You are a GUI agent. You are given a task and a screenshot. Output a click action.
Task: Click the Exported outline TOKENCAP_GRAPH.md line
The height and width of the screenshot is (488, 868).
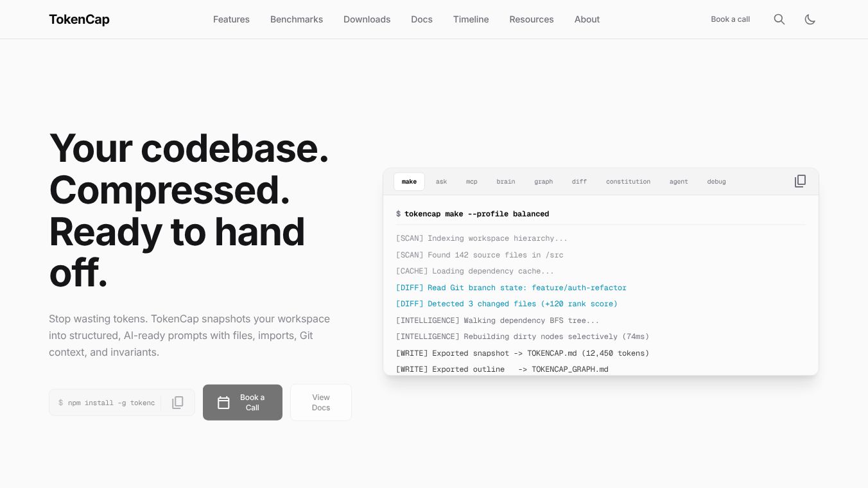502,369
